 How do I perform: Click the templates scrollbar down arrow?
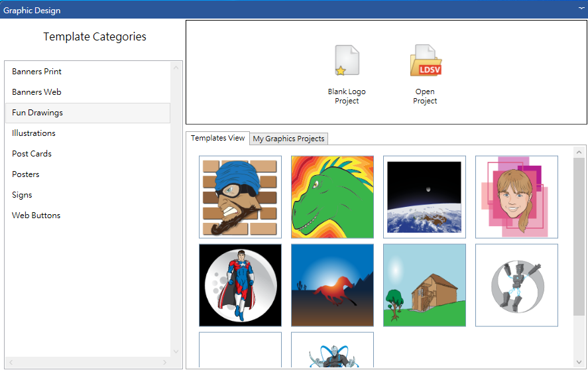pyautogui.click(x=579, y=362)
